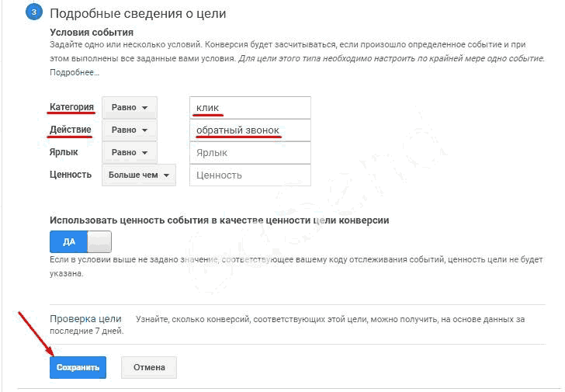Click the Категория field containing 'клик'
Viewport: 565px width, 392px height.
coord(250,107)
